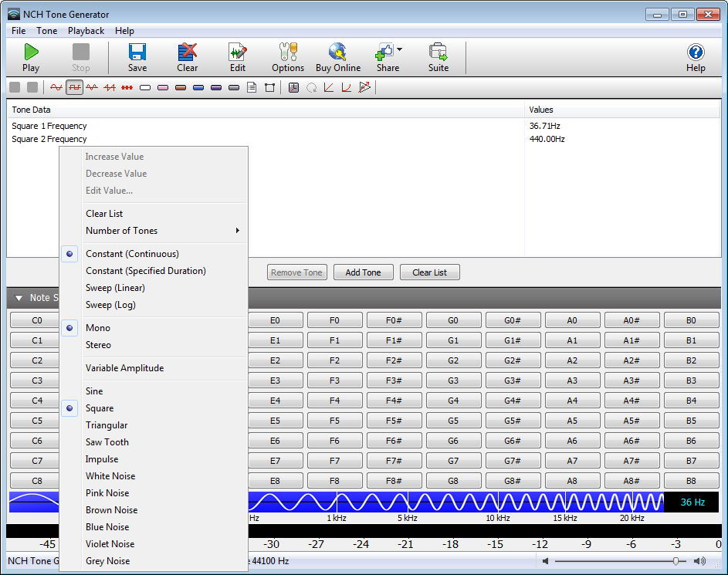Select the white noise pill icon
The height and width of the screenshot is (575, 728).
(x=145, y=87)
